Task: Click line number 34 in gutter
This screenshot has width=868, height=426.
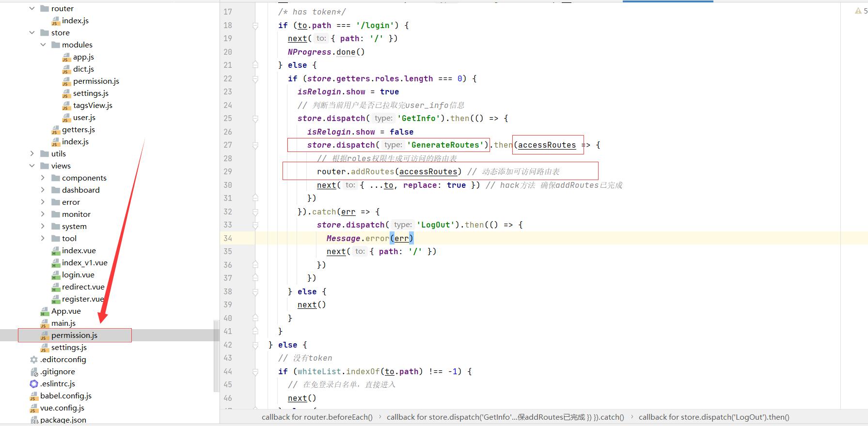Action: click(228, 238)
